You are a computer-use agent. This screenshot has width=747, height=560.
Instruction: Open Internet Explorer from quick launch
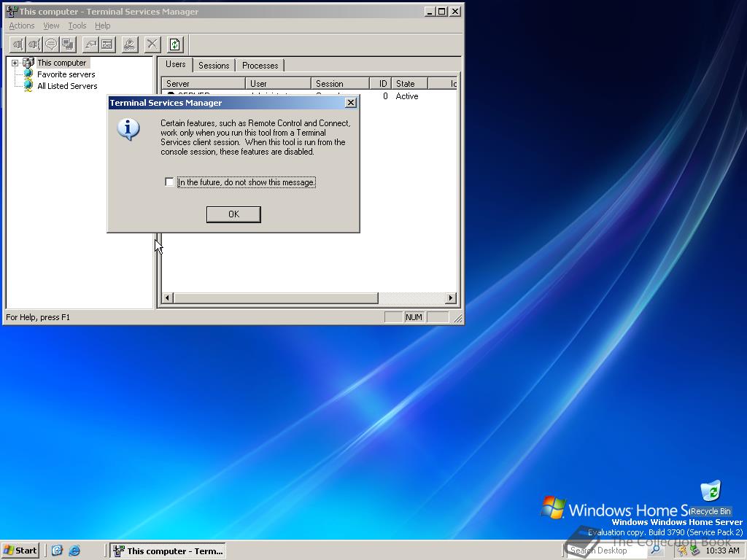[x=74, y=551]
